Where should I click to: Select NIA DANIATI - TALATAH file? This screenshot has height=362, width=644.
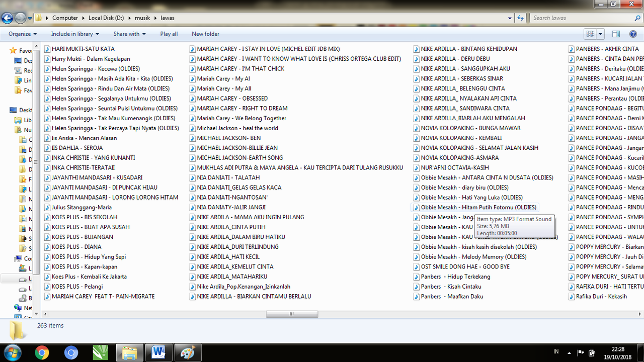pos(225,177)
